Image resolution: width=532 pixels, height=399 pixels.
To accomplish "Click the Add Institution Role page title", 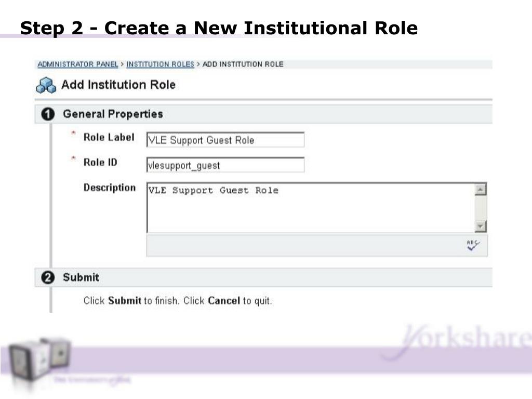I will tap(118, 85).
